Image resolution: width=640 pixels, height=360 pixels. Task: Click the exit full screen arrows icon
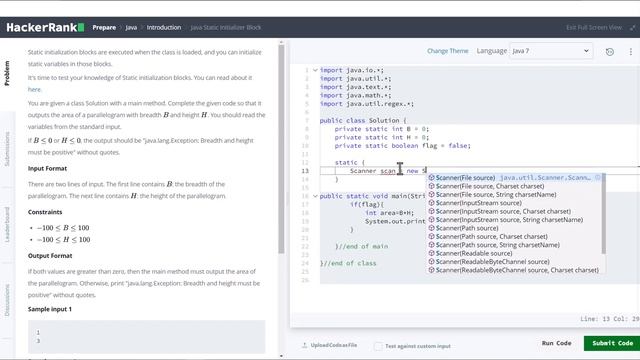pyautogui.click(x=633, y=28)
